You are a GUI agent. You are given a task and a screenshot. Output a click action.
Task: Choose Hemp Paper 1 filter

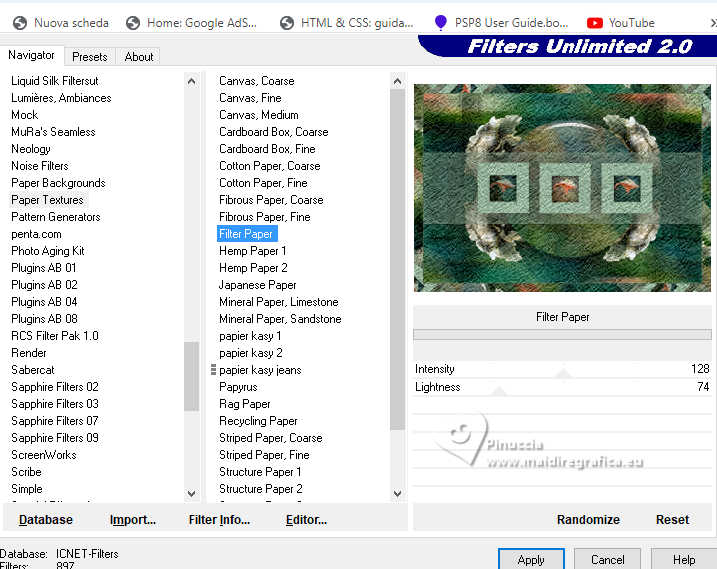[252, 251]
